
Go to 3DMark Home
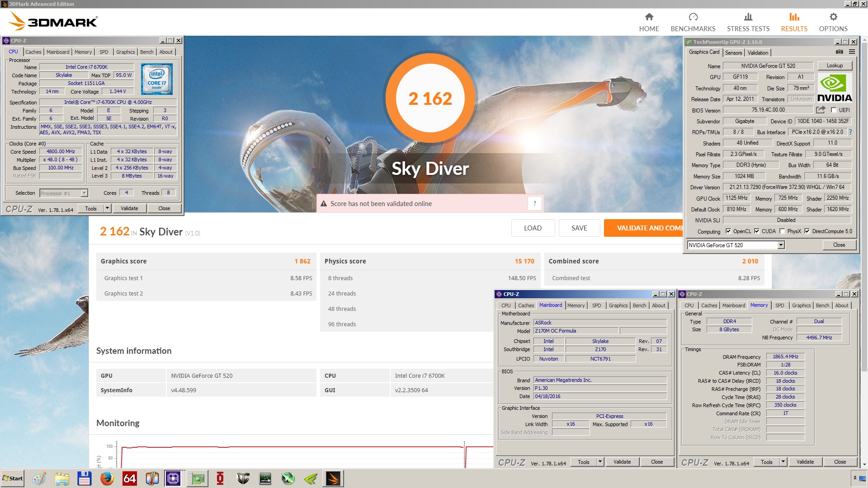[649, 22]
